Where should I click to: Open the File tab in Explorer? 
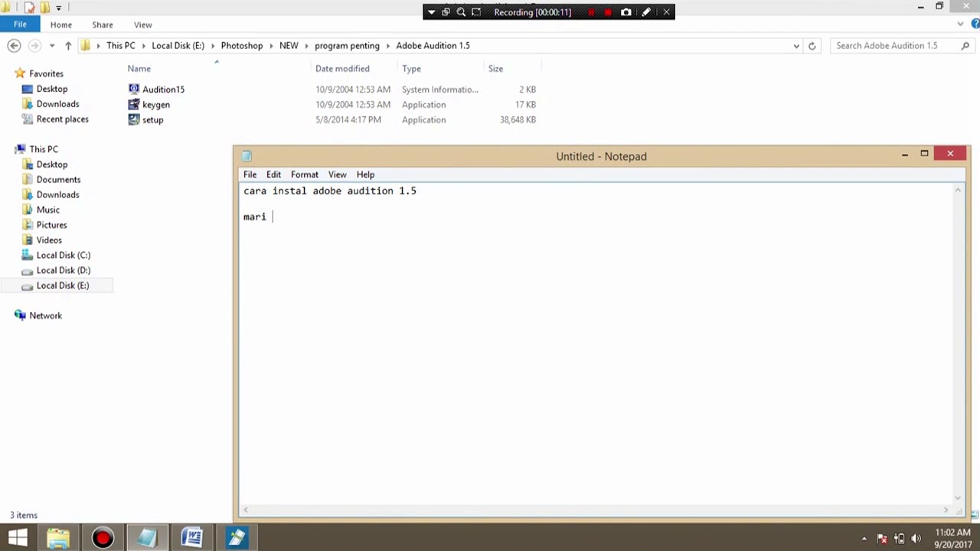tap(20, 24)
